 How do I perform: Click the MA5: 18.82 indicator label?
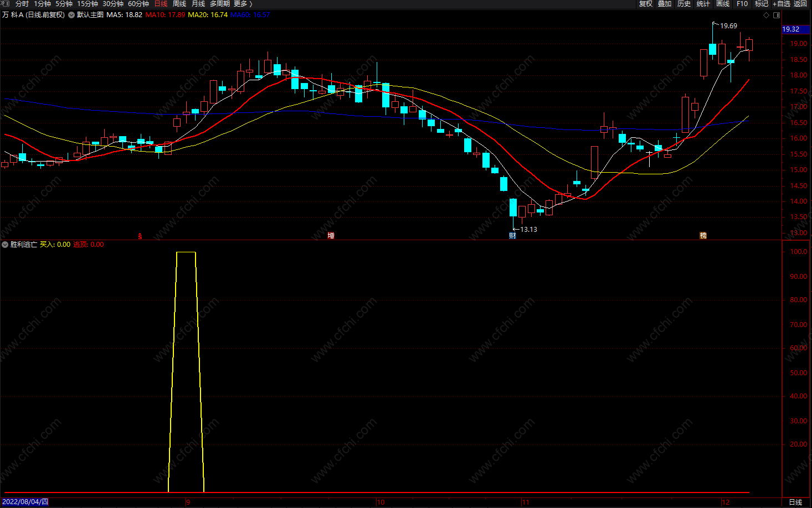coord(125,15)
